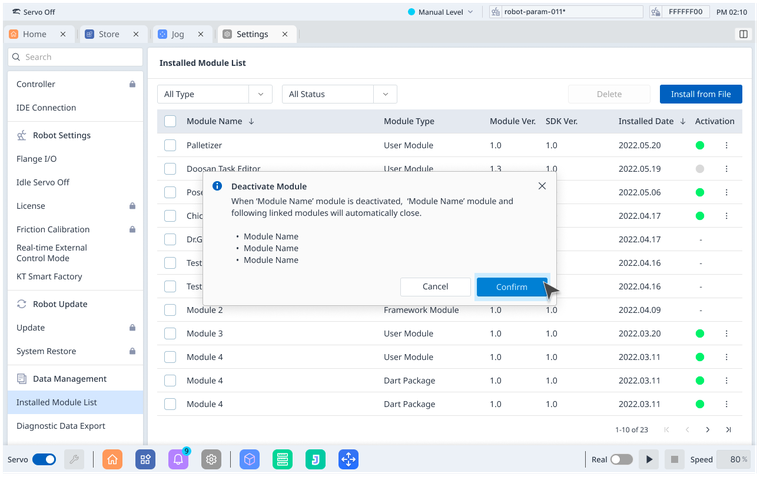
Task: Click the blue jog arrows icon
Action: (348, 459)
